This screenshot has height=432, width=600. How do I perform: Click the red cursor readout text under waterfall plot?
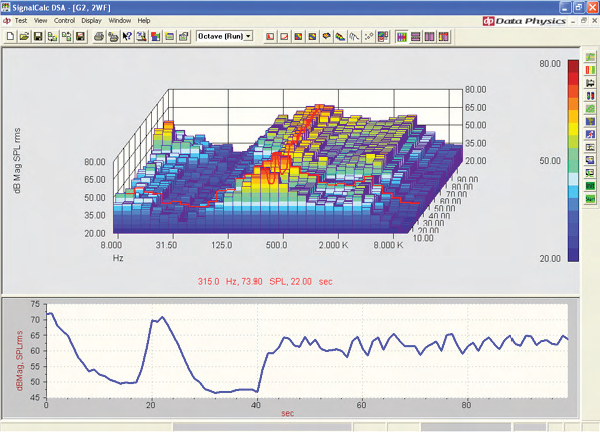[274, 282]
